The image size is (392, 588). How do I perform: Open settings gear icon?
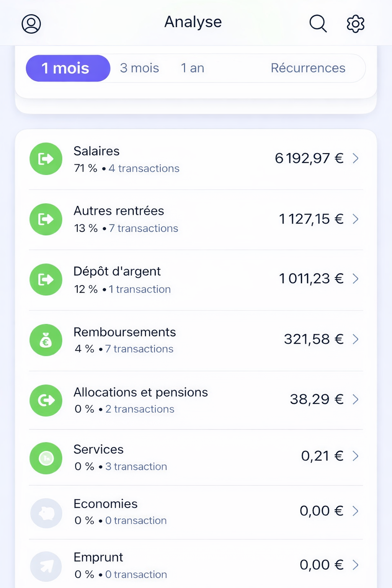point(356,24)
